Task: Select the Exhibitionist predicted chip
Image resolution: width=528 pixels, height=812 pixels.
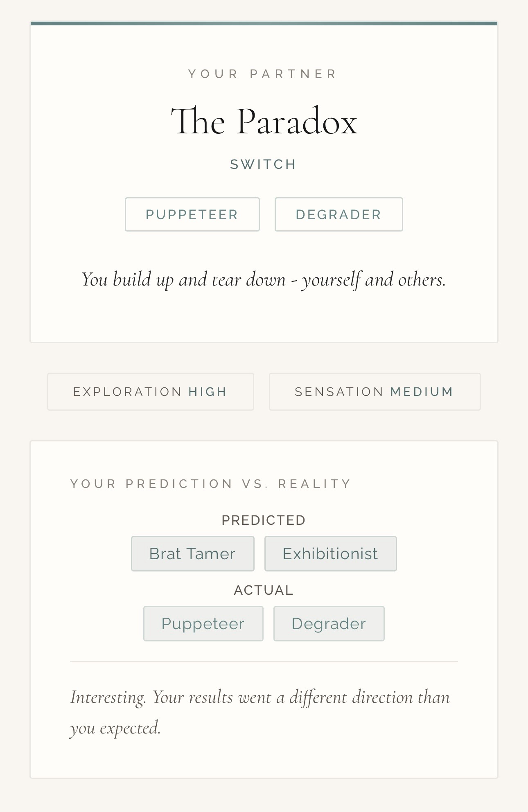Action: click(x=330, y=553)
